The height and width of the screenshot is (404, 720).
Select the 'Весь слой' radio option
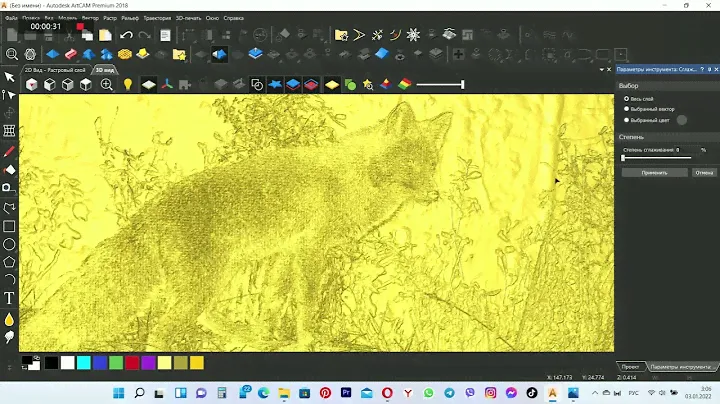point(626,99)
